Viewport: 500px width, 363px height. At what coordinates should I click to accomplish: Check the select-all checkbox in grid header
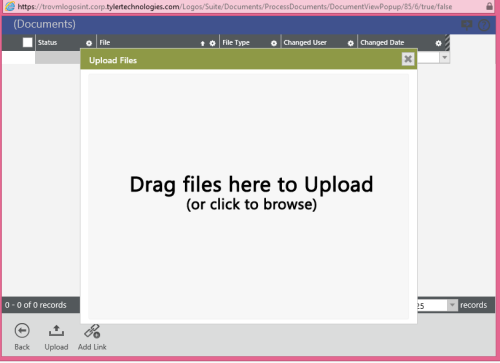click(28, 42)
